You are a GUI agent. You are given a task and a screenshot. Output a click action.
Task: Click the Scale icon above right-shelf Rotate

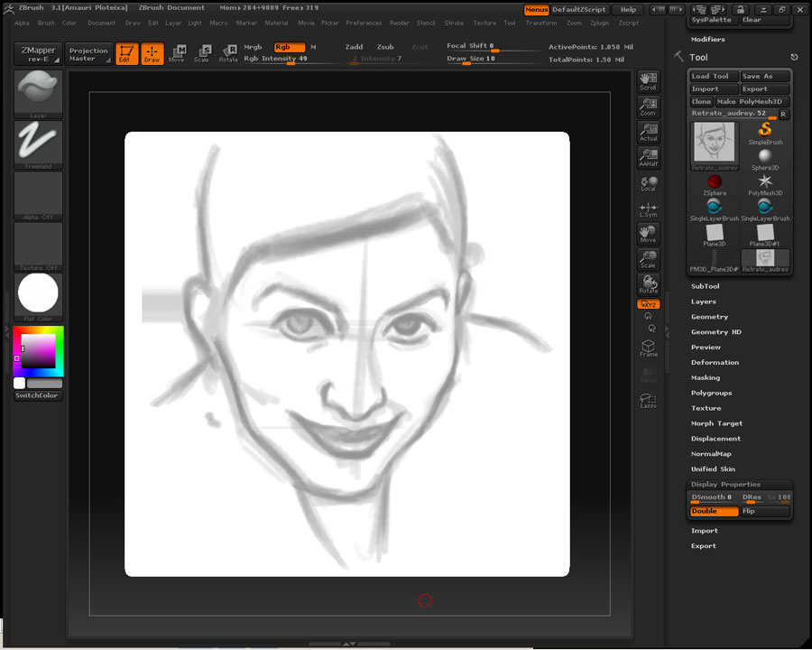click(649, 259)
